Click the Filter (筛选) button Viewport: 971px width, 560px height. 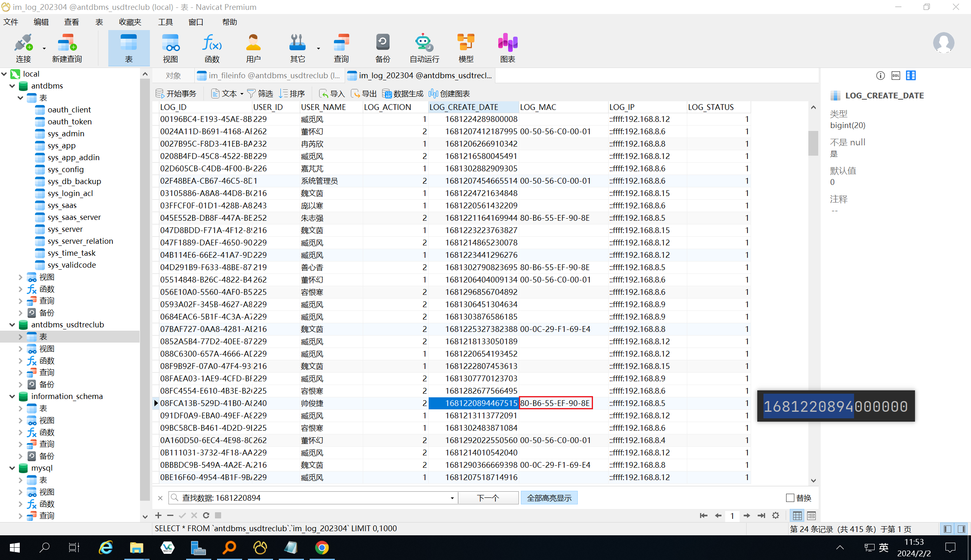click(260, 94)
